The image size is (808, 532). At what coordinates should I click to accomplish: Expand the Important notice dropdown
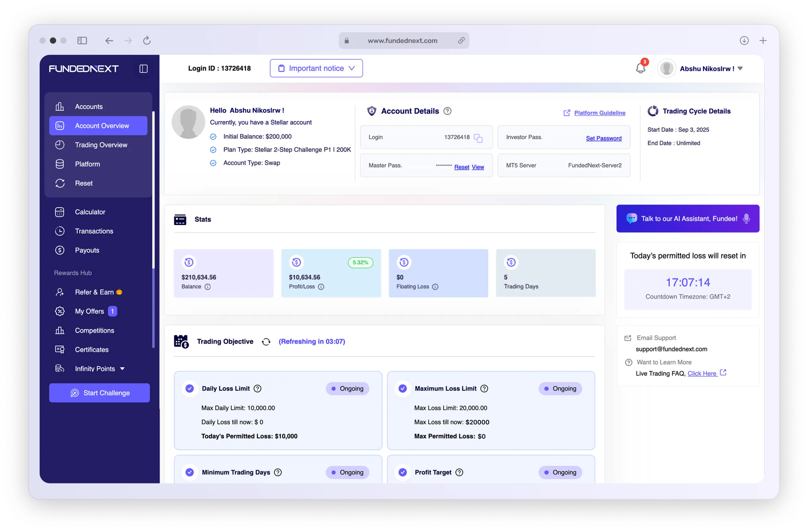coord(316,68)
